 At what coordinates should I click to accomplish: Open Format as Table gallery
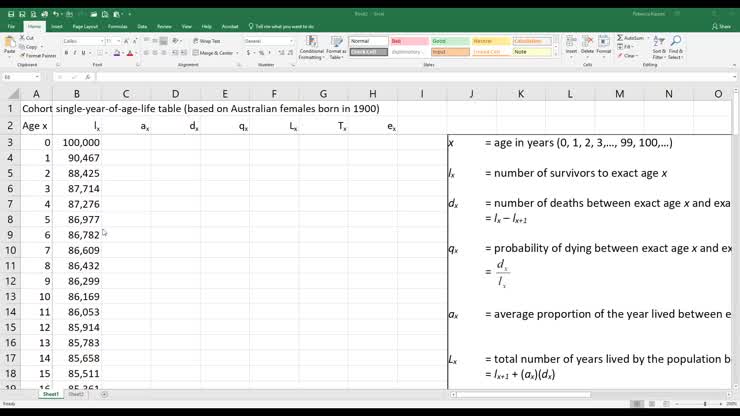click(336, 48)
